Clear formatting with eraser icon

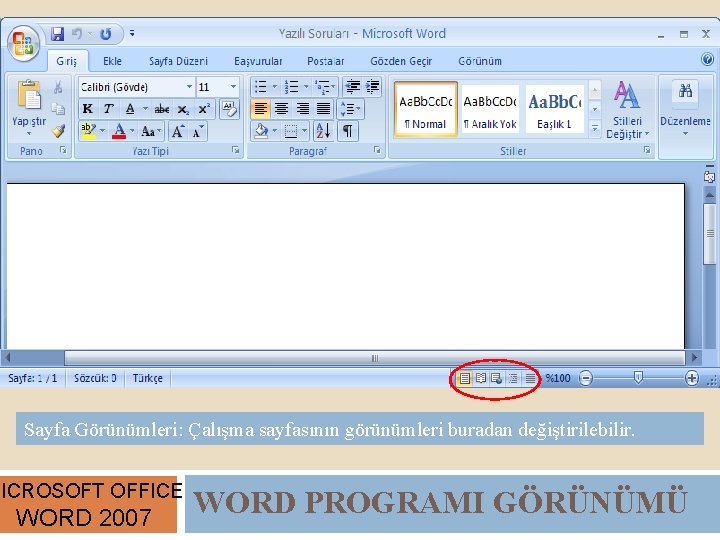(x=229, y=109)
